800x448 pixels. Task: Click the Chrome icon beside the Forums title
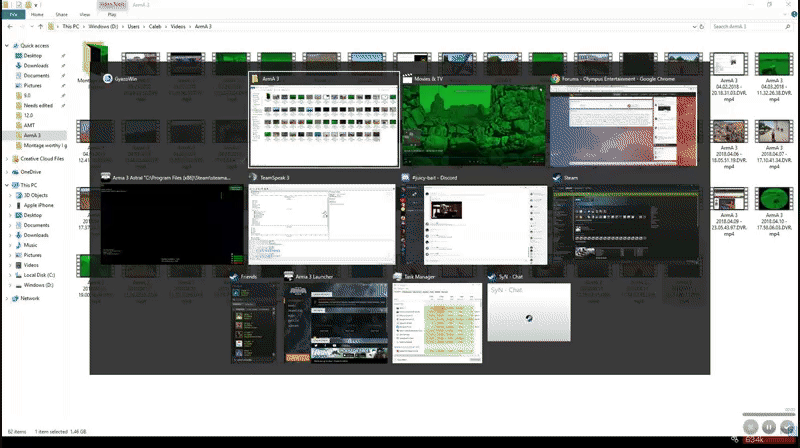tap(555, 79)
